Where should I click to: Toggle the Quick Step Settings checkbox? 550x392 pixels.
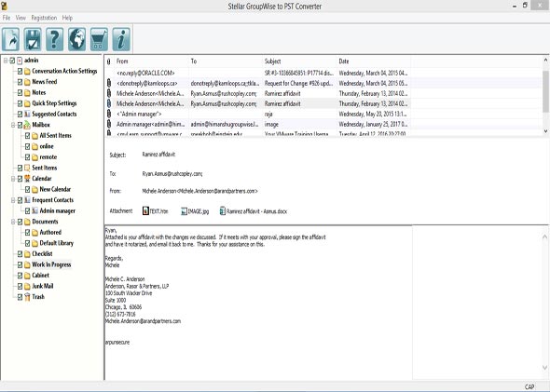tap(20, 103)
